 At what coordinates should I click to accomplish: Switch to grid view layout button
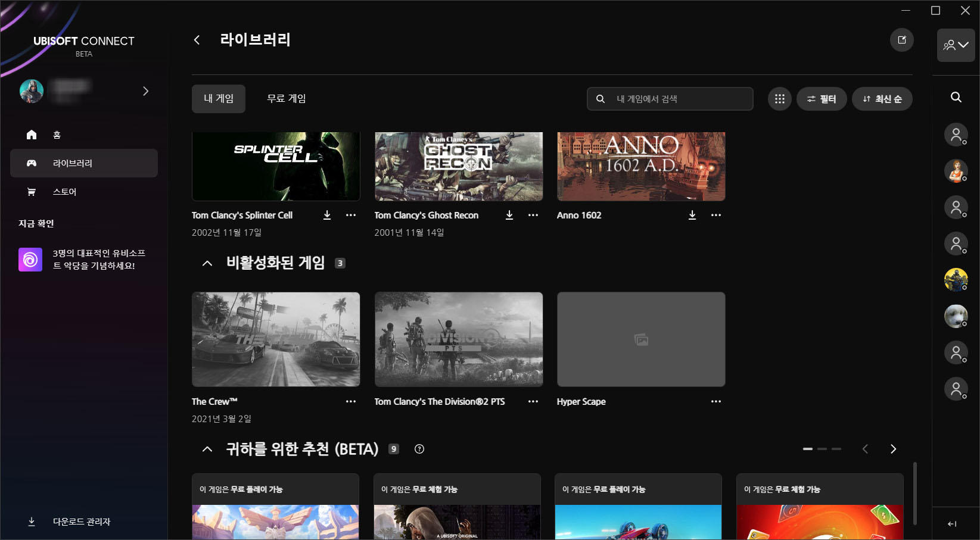click(x=779, y=99)
